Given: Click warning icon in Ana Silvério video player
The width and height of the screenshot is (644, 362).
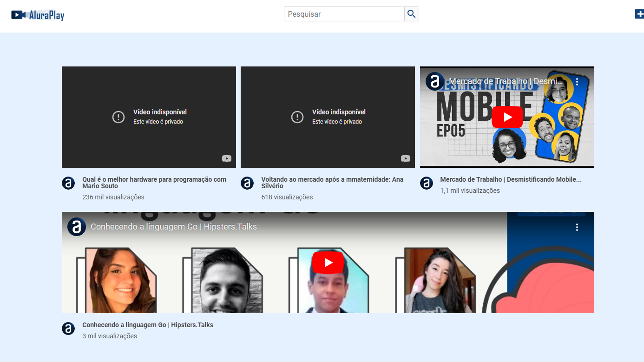Looking at the screenshot, I should click(297, 117).
